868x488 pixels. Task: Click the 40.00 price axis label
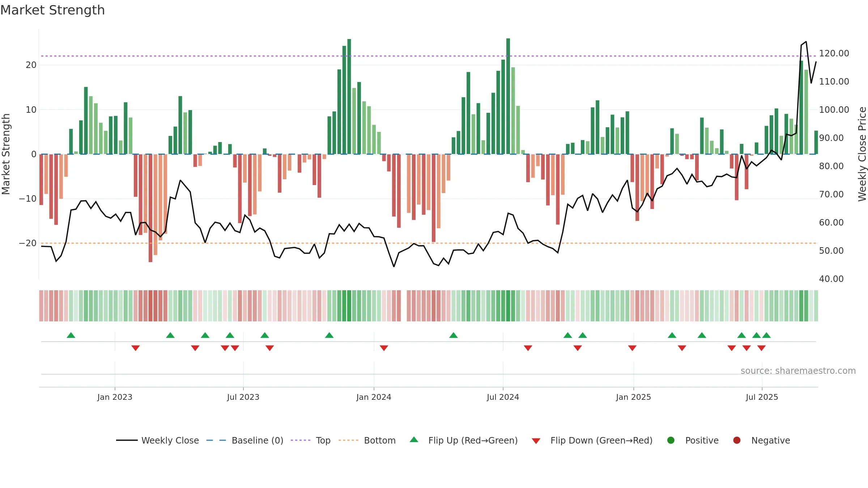(x=831, y=279)
